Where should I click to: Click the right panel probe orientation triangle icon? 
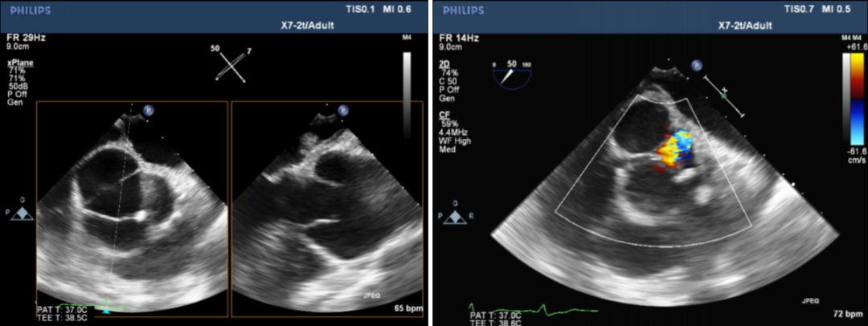point(456,217)
